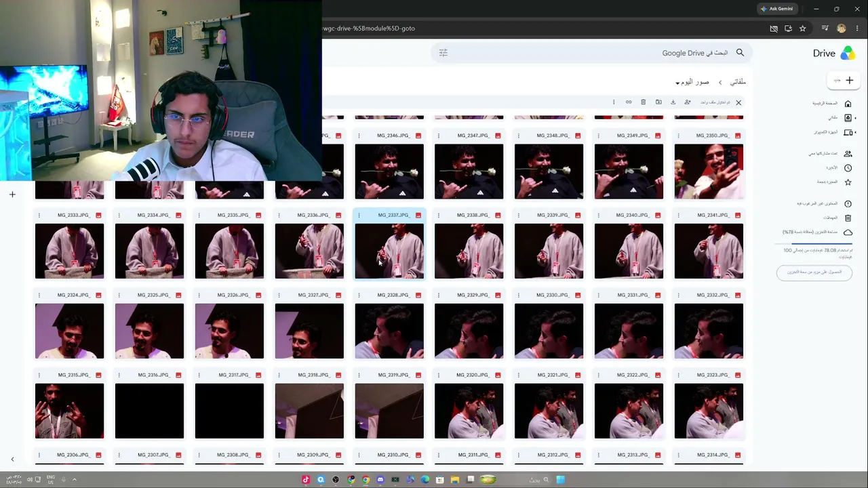Download the selected file
Screen dimensions: 868x488
[673, 102]
